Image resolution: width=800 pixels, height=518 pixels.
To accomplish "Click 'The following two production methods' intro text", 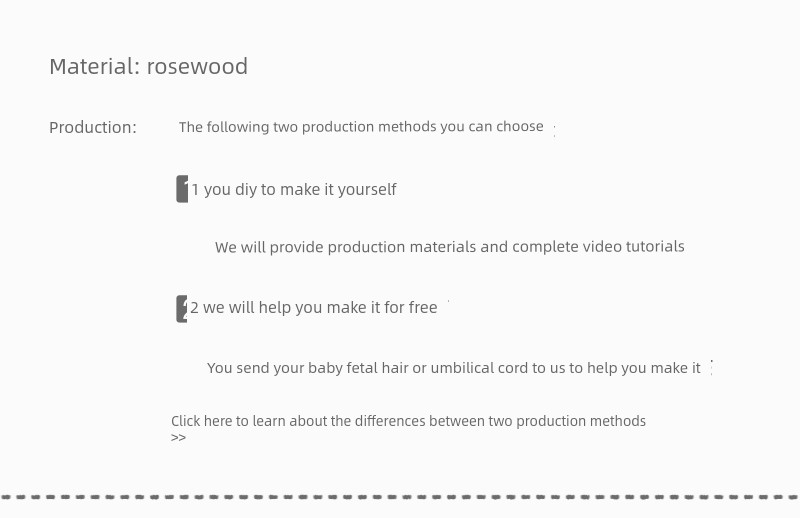I will point(360,127).
